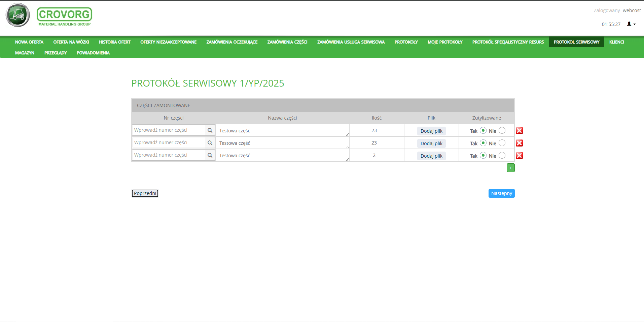
Task: Select Nie radio in the third row
Action: click(x=502, y=156)
